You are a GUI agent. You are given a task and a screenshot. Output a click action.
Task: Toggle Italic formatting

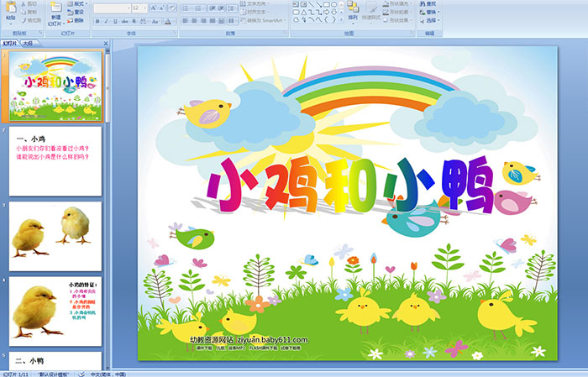(x=106, y=21)
